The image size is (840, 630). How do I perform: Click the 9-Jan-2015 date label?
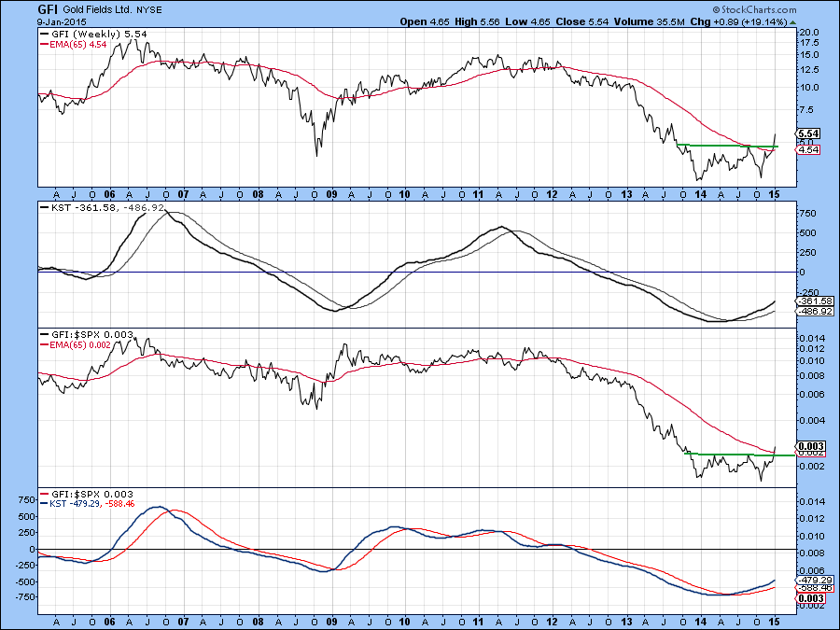61,22
